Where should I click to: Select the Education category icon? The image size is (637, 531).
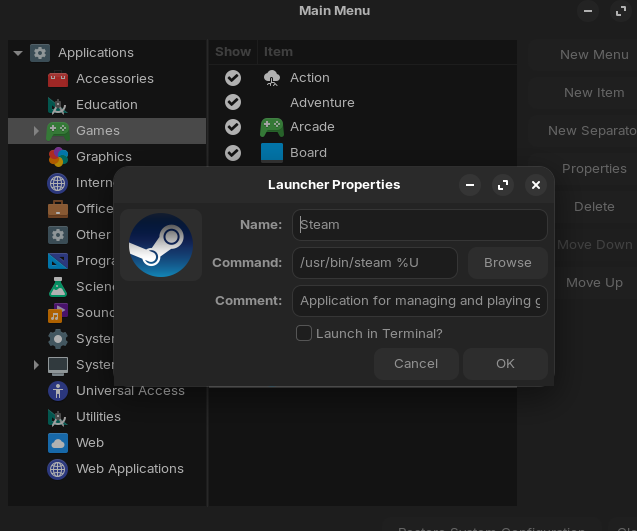[x=58, y=105]
